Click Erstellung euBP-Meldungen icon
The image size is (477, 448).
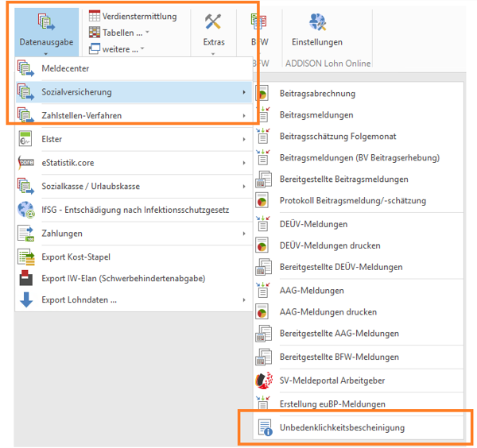click(263, 402)
